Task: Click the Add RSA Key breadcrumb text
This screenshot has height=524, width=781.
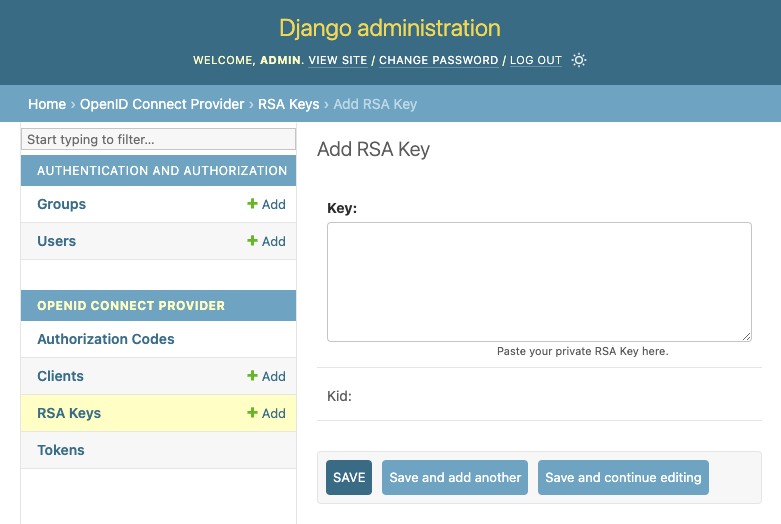Action: pos(375,104)
